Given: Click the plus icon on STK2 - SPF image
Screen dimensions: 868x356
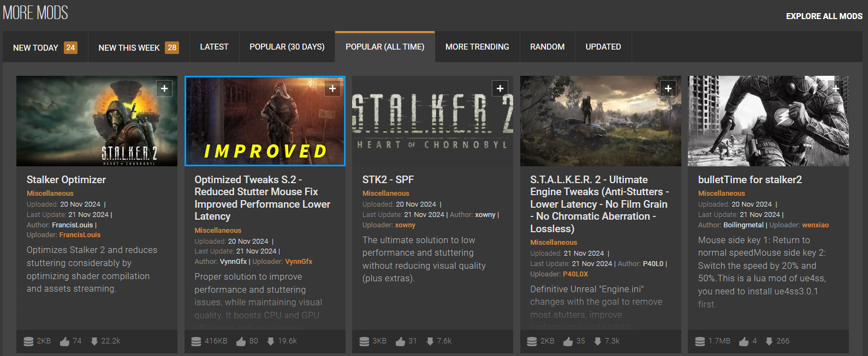Looking at the screenshot, I should [500, 88].
